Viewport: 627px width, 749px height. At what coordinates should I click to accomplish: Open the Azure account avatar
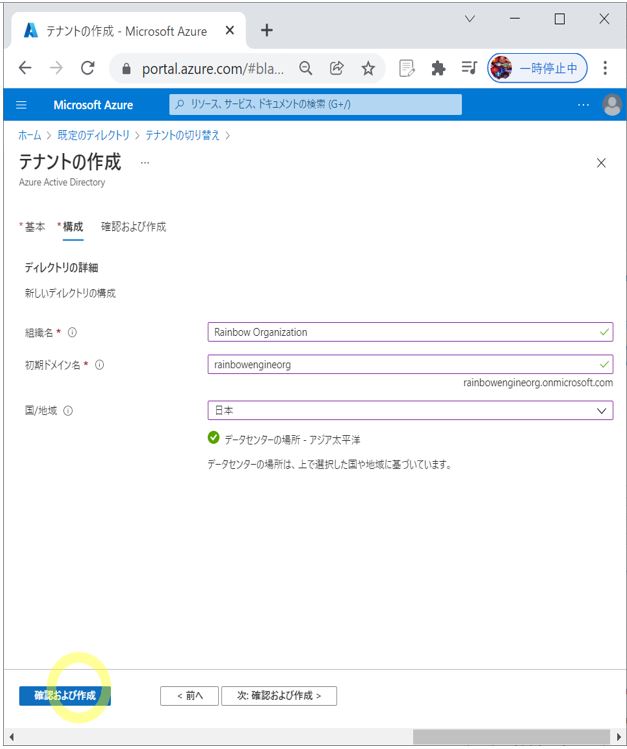point(612,105)
